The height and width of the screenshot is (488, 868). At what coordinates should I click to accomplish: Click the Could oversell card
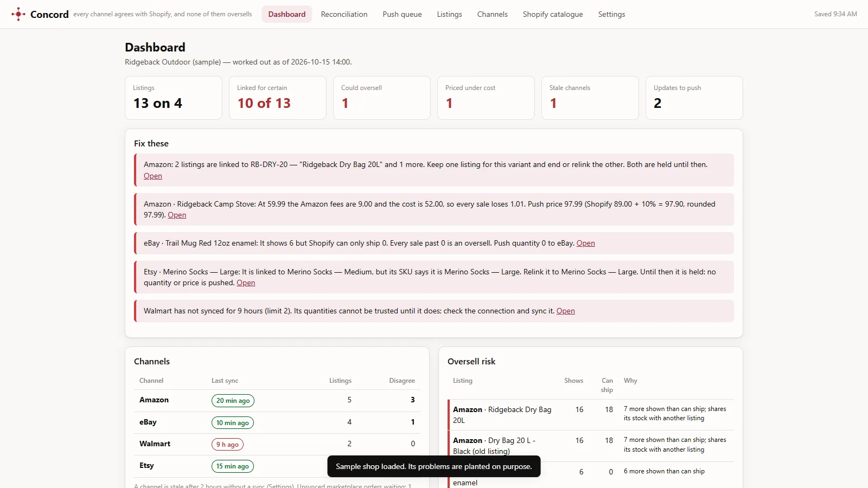(x=382, y=98)
